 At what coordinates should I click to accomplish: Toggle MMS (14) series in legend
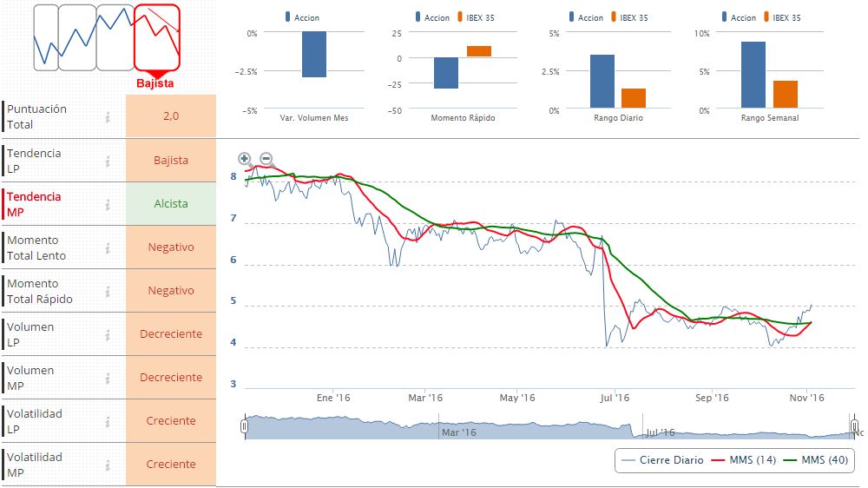pyautogui.click(x=744, y=459)
